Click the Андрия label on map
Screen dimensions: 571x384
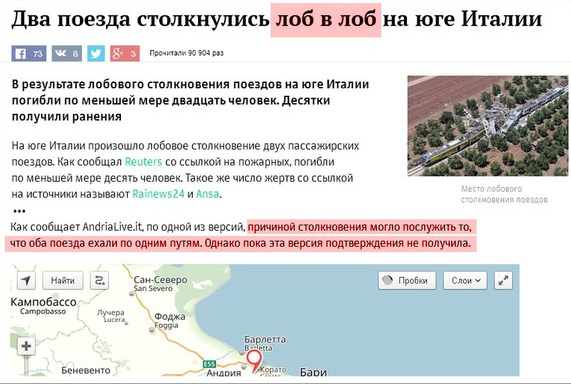click(x=224, y=373)
